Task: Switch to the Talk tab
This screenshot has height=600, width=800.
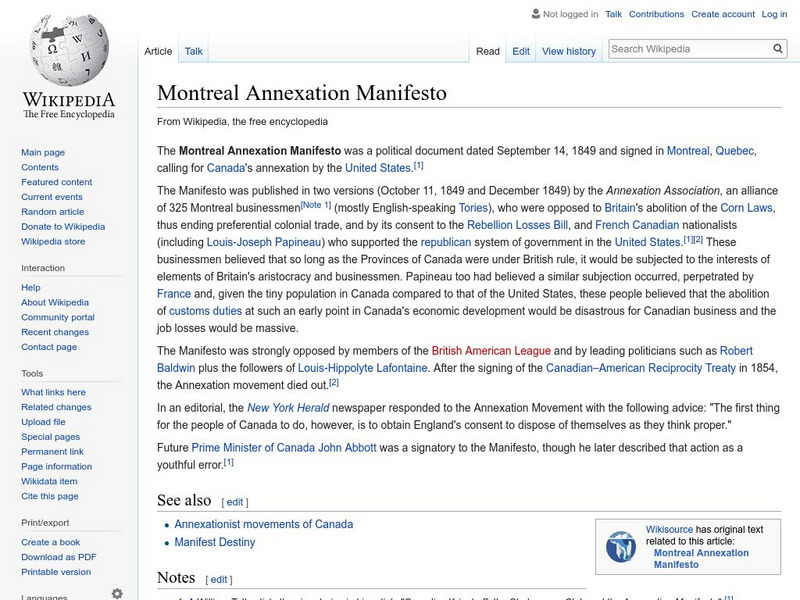Action: pos(193,50)
